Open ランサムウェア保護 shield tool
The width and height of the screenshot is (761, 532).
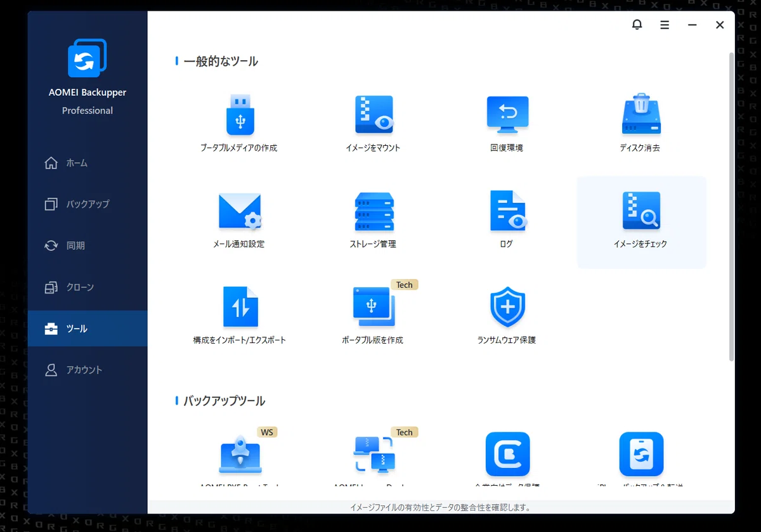pyautogui.click(x=507, y=316)
